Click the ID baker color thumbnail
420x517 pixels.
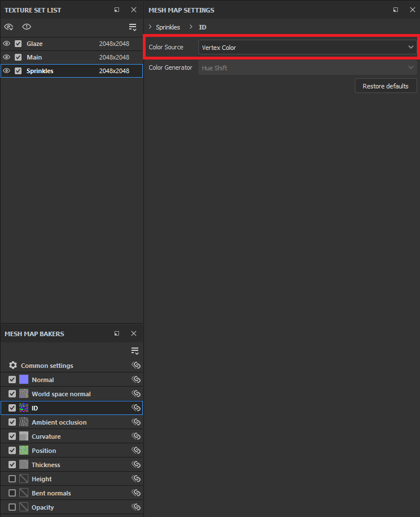tap(24, 408)
